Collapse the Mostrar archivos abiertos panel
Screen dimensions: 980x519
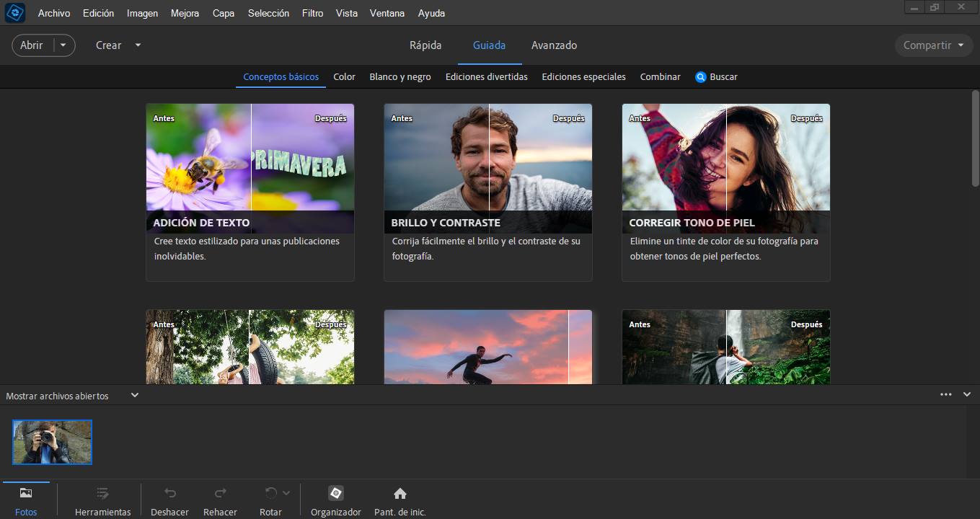click(x=134, y=395)
